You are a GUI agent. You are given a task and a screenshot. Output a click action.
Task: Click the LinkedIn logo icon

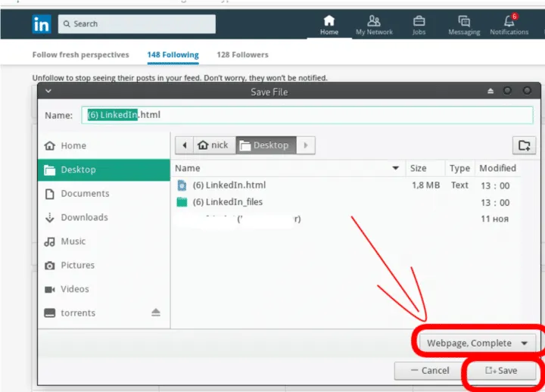pos(42,24)
